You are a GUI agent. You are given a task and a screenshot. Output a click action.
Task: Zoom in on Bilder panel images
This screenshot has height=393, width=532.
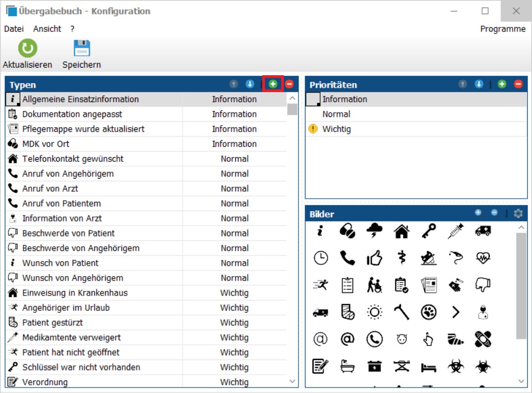(478, 213)
